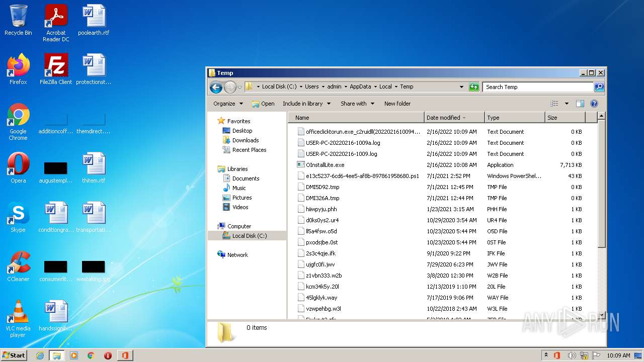This screenshot has width=644, height=362.
Task: Sort by the Type column header
Action: tap(515, 118)
